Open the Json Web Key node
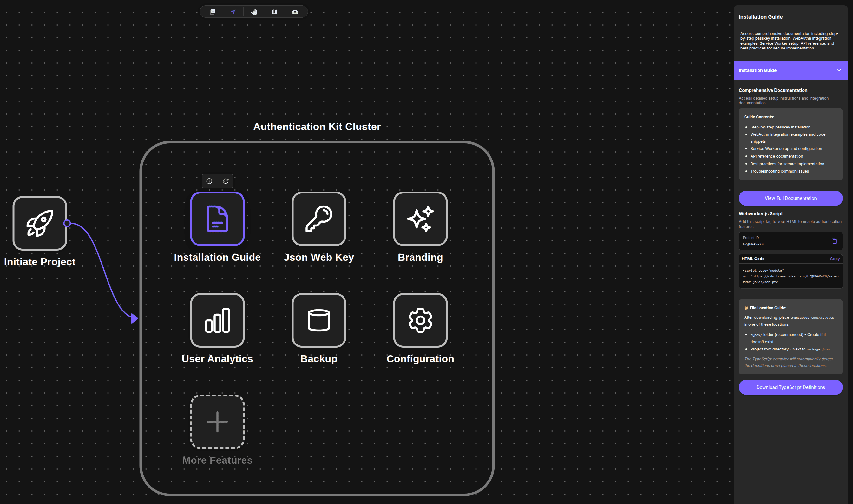Viewport: 853px width, 504px height. pos(318,219)
